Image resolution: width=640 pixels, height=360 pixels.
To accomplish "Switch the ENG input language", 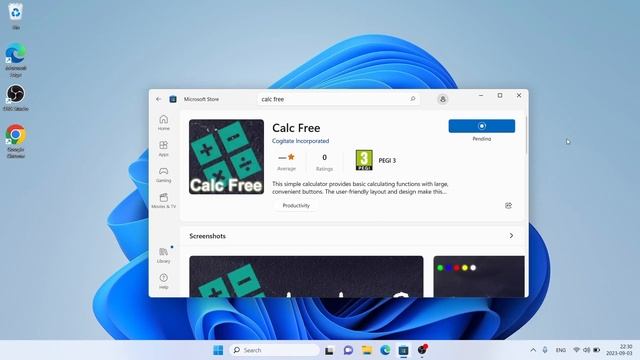I will pyautogui.click(x=561, y=350).
